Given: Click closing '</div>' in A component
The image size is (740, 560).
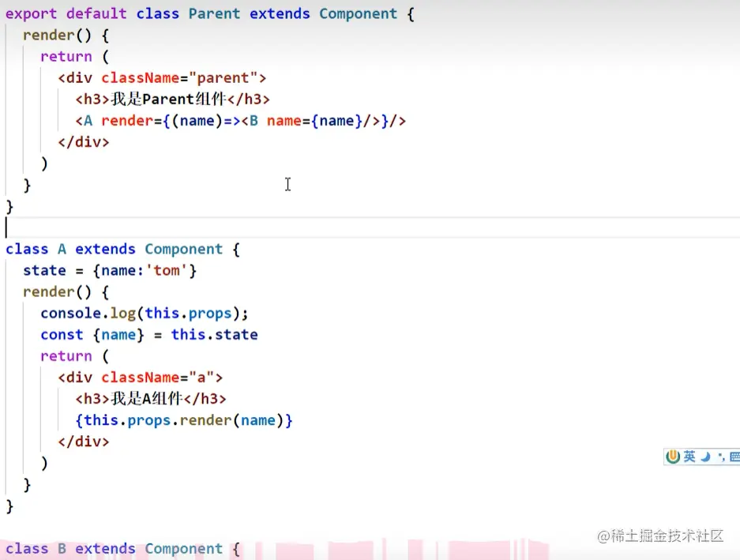Looking at the screenshot, I should pos(84,442).
